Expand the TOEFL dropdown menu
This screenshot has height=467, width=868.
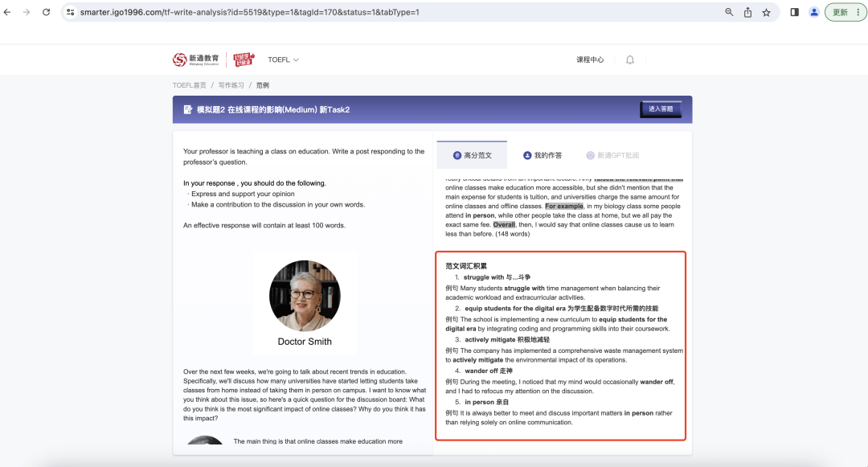point(283,59)
